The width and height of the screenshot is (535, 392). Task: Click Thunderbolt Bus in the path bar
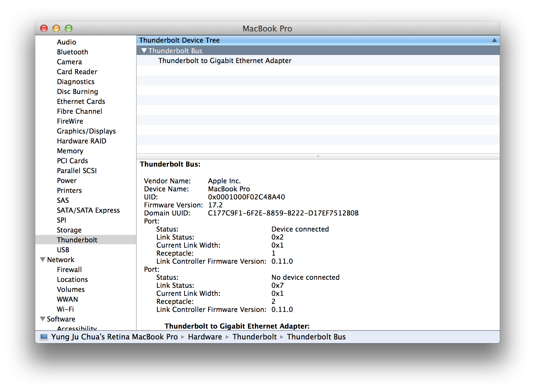coord(316,337)
